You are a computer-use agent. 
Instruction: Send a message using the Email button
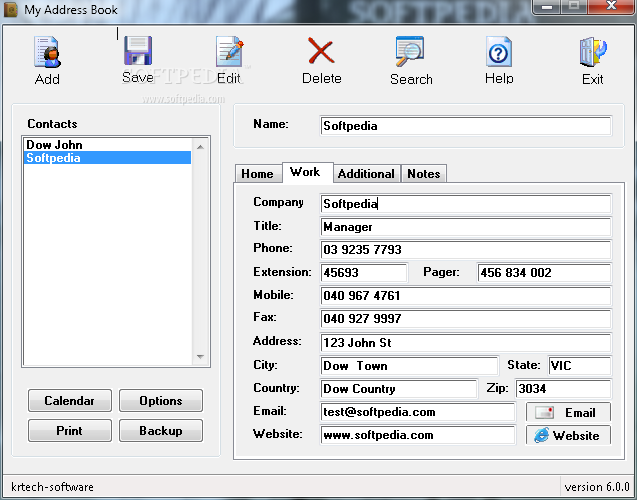coord(568,412)
